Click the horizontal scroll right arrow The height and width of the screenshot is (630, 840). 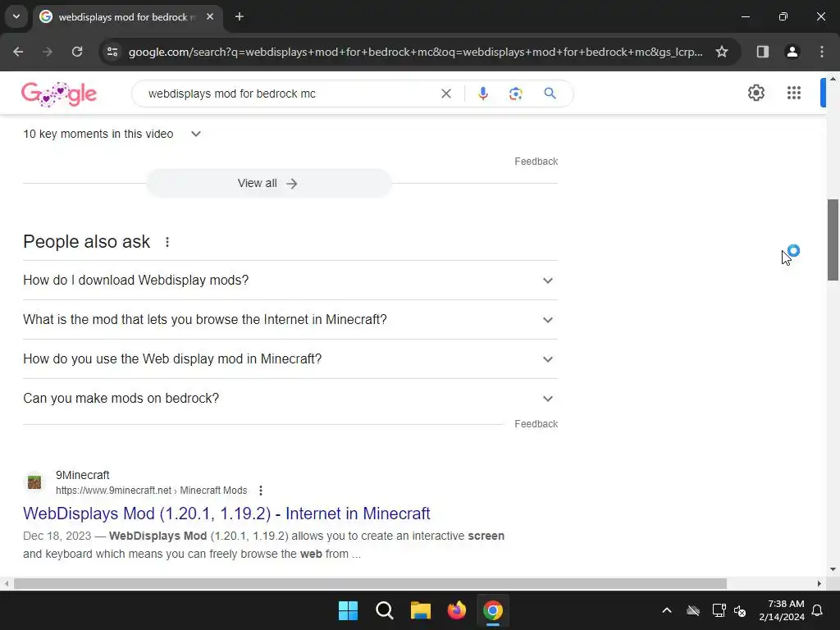point(819,583)
